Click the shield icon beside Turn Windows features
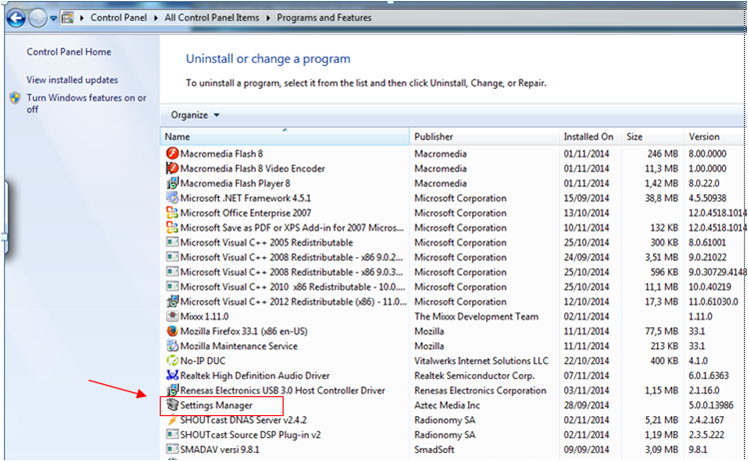The height and width of the screenshot is (461, 748). pos(15,98)
